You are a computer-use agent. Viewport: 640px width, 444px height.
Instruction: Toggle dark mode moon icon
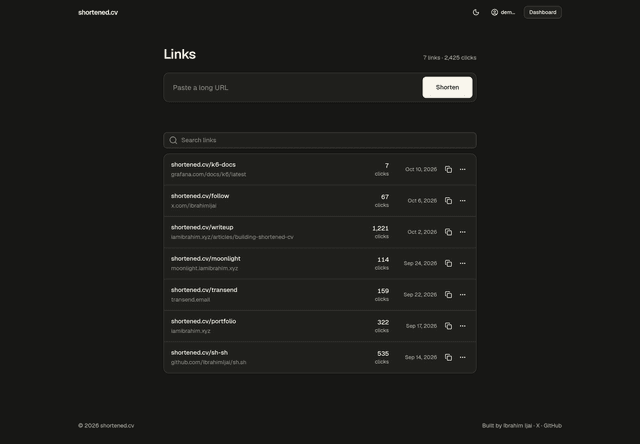[476, 12]
